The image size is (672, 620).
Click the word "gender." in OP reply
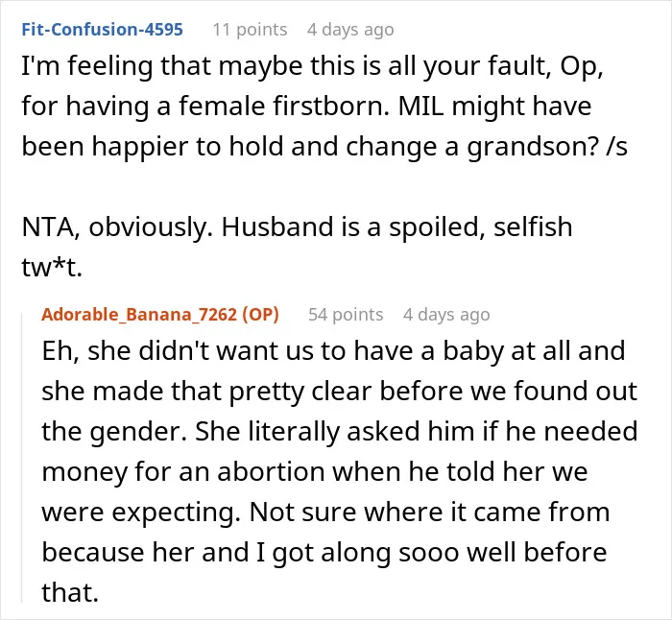pos(139,432)
